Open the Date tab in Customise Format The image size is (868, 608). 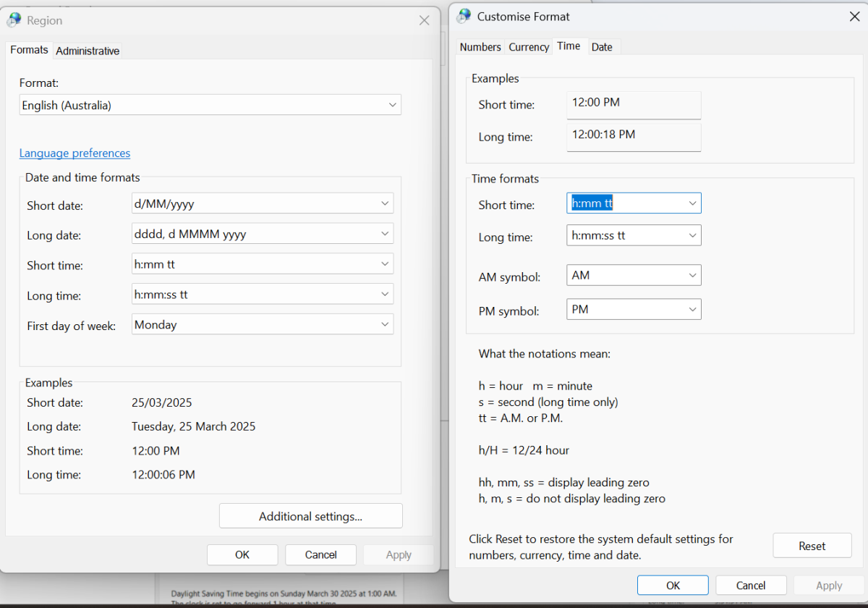[x=603, y=46]
